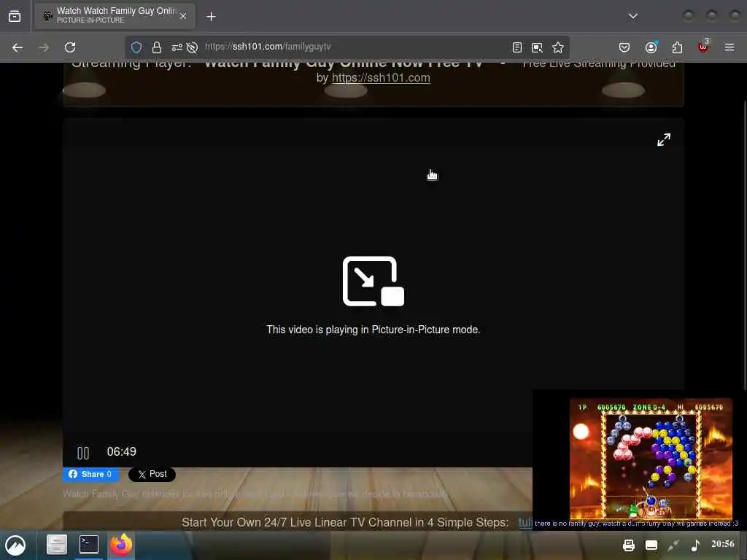The height and width of the screenshot is (560, 747).
Task: Toggle reader view in address bar
Action: click(517, 47)
